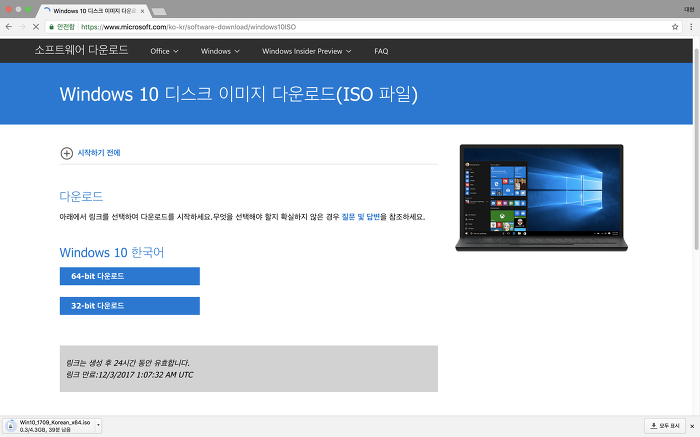700x437 pixels.
Task: Click the macOS green fullscreen window button
Action: click(x=28, y=9)
